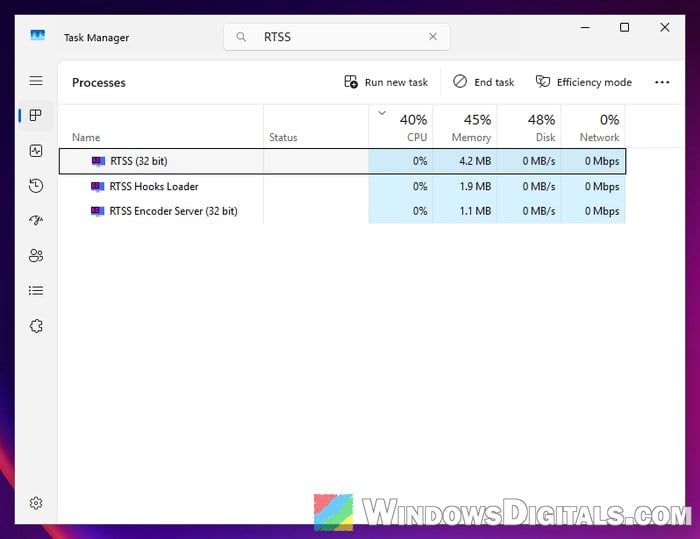Image resolution: width=700 pixels, height=539 pixels.
Task: Open the hamburger navigation menu
Action: click(x=36, y=80)
